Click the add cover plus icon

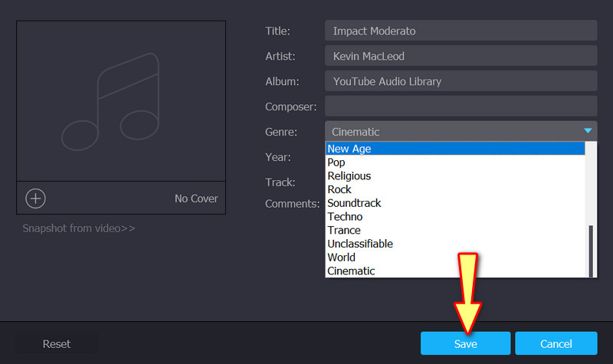[36, 198]
